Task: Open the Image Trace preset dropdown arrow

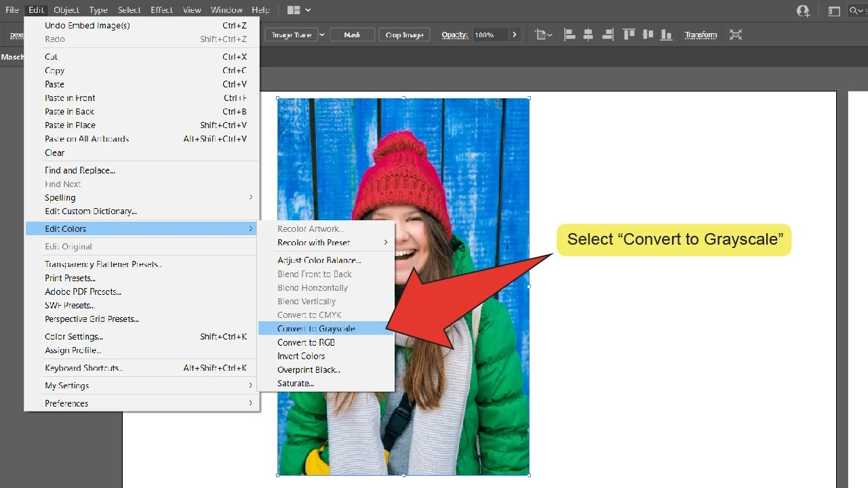Action: point(321,34)
